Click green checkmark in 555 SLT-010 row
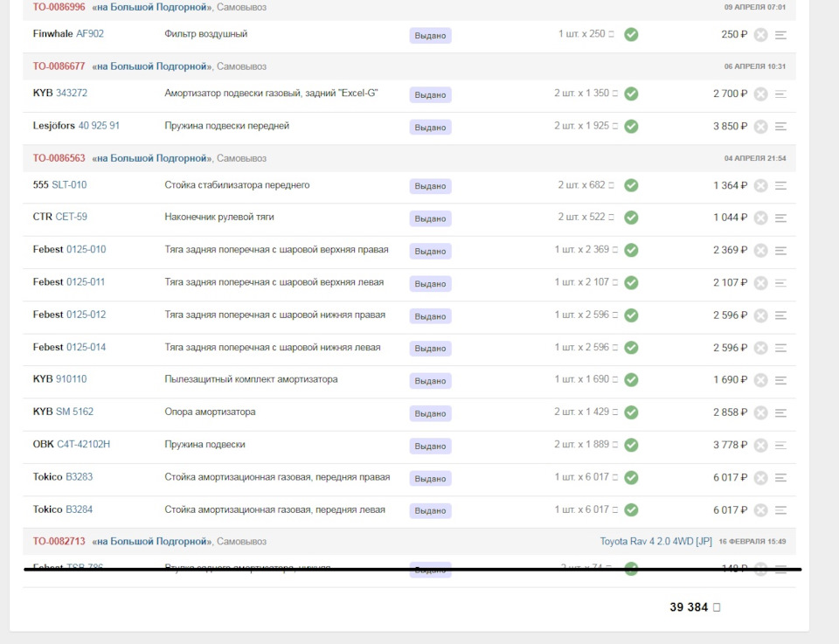 coord(631,185)
